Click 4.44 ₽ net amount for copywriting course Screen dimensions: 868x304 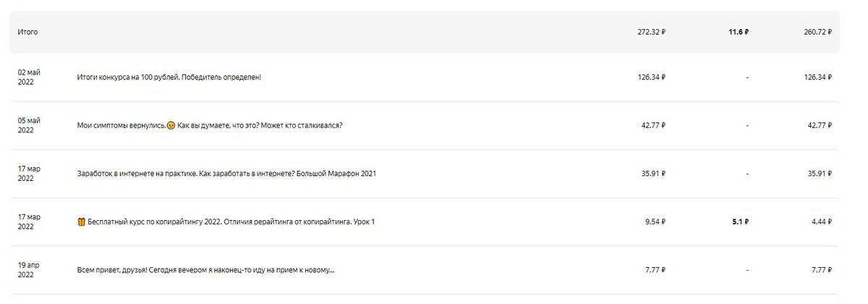coord(820,221)
